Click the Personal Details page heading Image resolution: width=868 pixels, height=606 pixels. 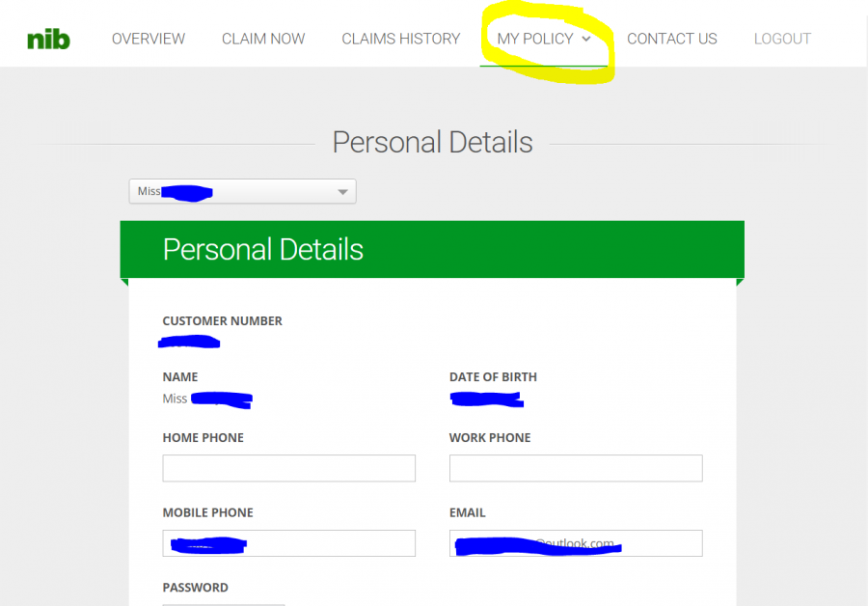(432, 143)
